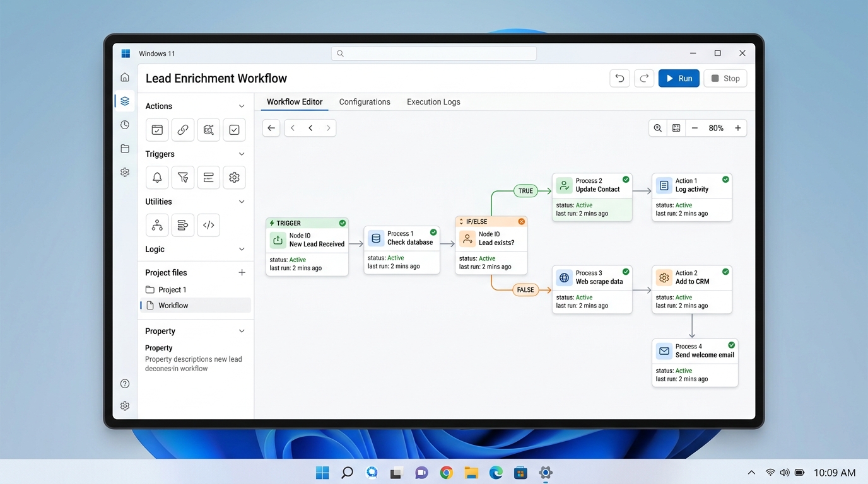The image size is (868, 484).
Task: Add the hierarchy tree utility tile
Action: (157, 225)
